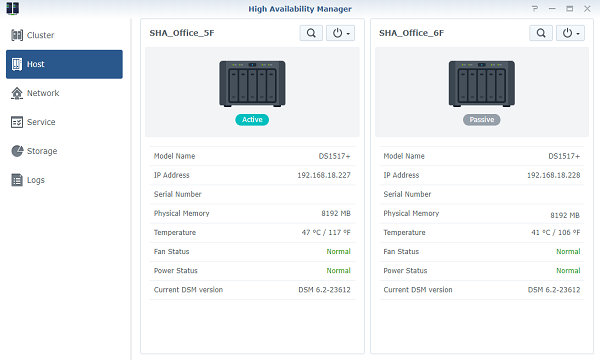Click the magnifier button for SHA_Office_5F
Image resolution: width=600 pixels, height=360 pixels.
click(x=311, y=33)
